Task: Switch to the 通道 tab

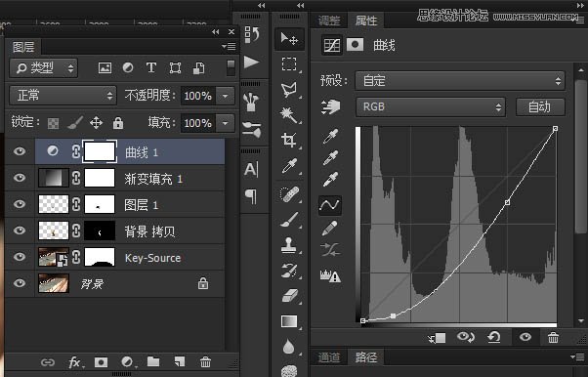Action: [329, 357]
